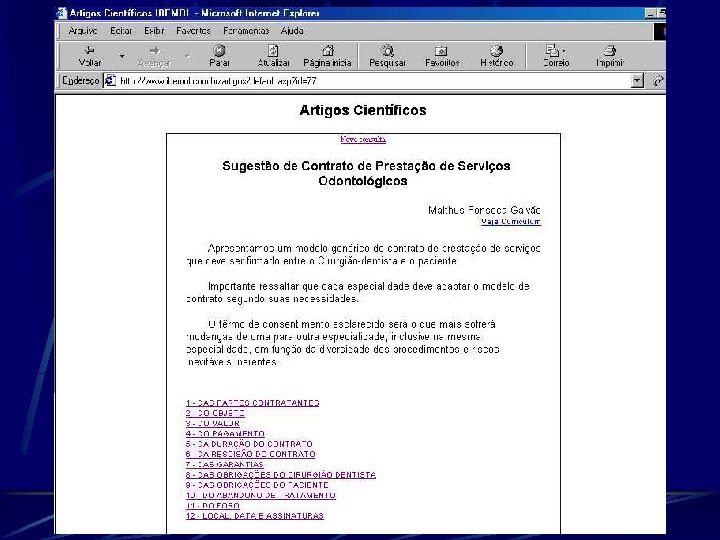Open the Exibir menu
The image size is (720, 540).
click(x=154, y=31)
